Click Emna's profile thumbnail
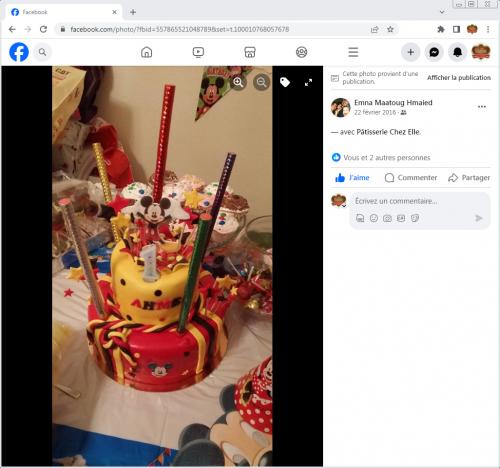Screen dimensions: 500x468 coord(340,107)
